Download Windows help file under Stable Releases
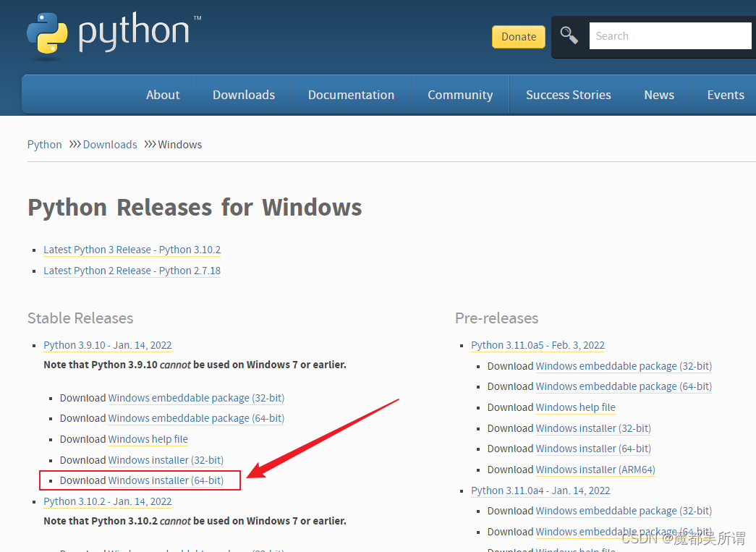This screenshot has height=552, width=756. [148, 439]
